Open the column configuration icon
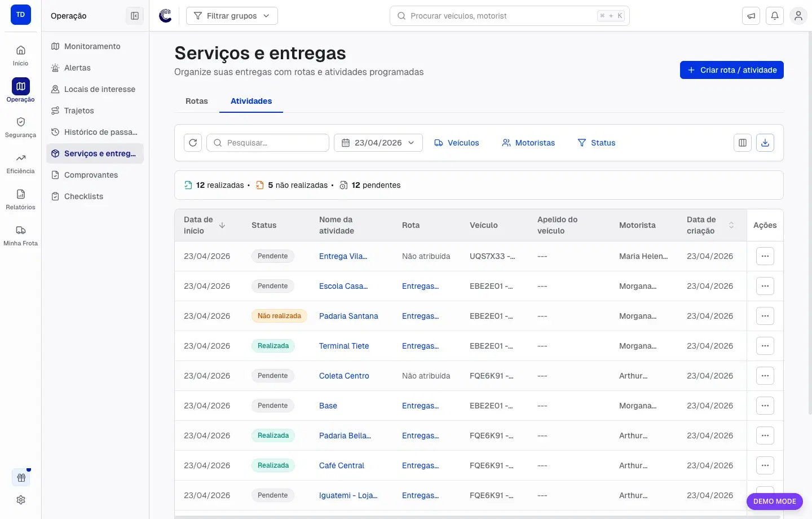812x519 pixels. click(x=743, y=143)
